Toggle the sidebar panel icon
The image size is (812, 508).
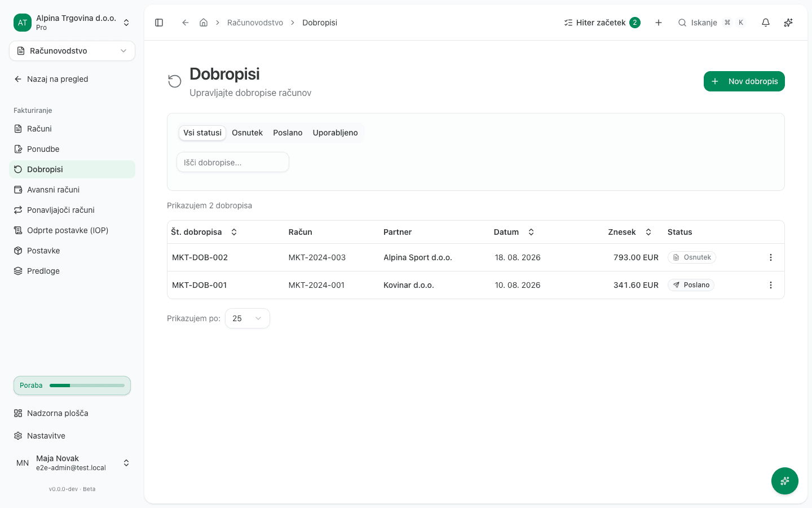pyautogui.click(x=159, y=23)
